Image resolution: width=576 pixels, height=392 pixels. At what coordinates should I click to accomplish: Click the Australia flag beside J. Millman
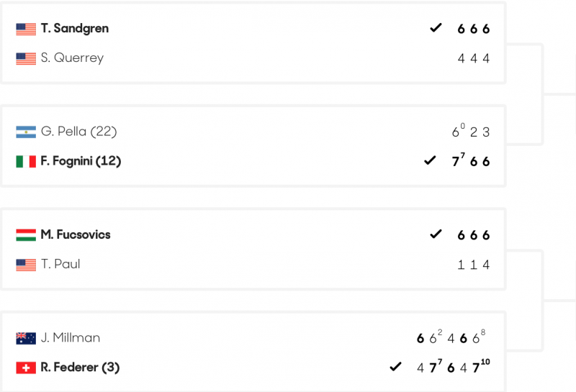pos(26,338)
